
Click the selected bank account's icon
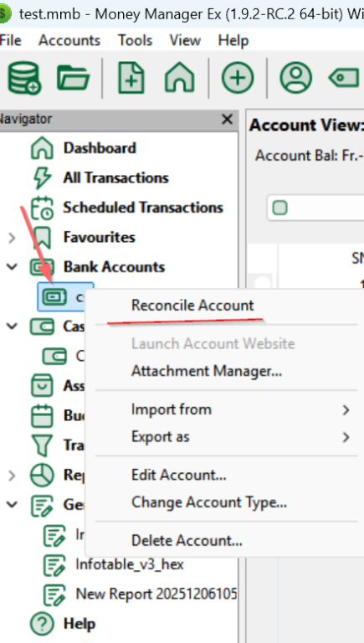(x=54, y=296)
